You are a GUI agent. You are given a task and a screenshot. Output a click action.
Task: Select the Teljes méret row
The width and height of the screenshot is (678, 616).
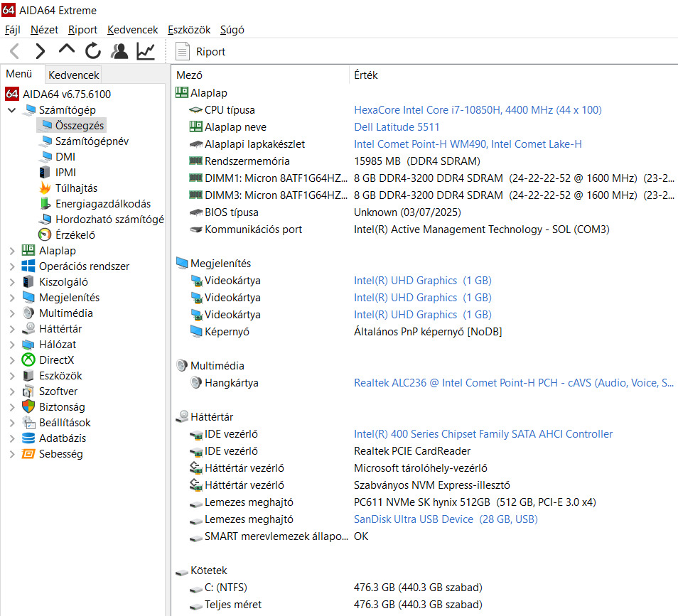point(425,605)
